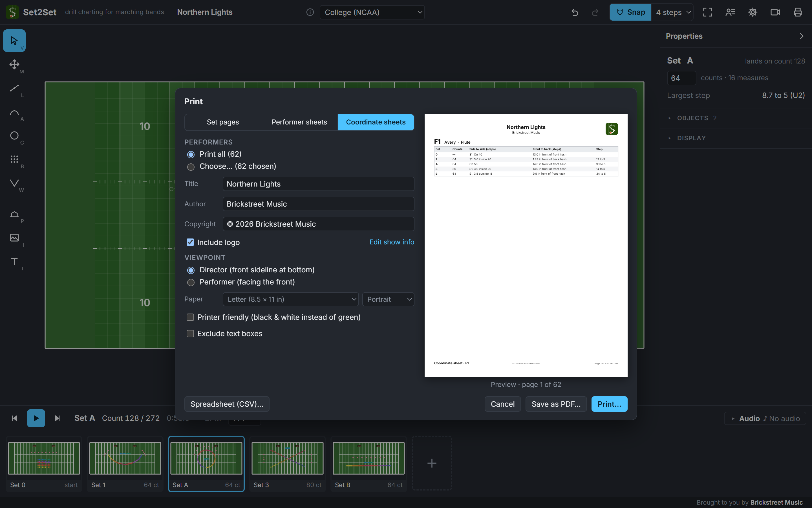Select the Image tool
The width and height of the screenshot is (812, 508).
click(x=14, y=238)
